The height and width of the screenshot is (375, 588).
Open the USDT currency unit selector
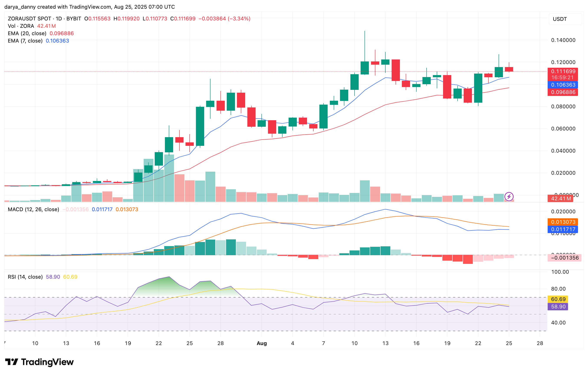[559, 19]
